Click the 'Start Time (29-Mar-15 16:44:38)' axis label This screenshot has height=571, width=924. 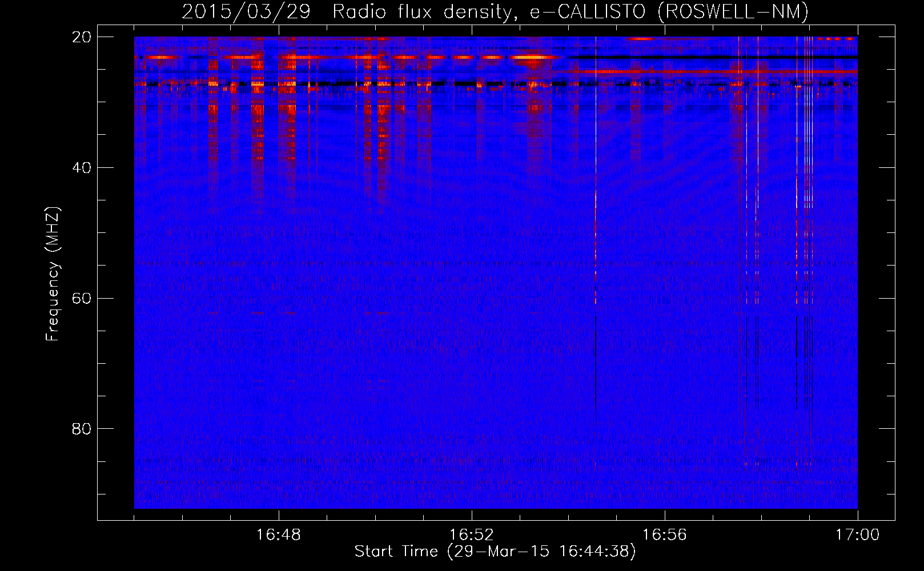coord(495,552)
